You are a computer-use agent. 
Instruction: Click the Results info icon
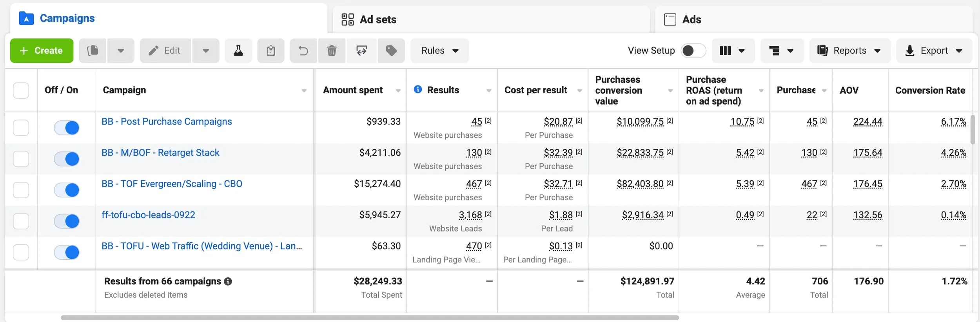418,90
